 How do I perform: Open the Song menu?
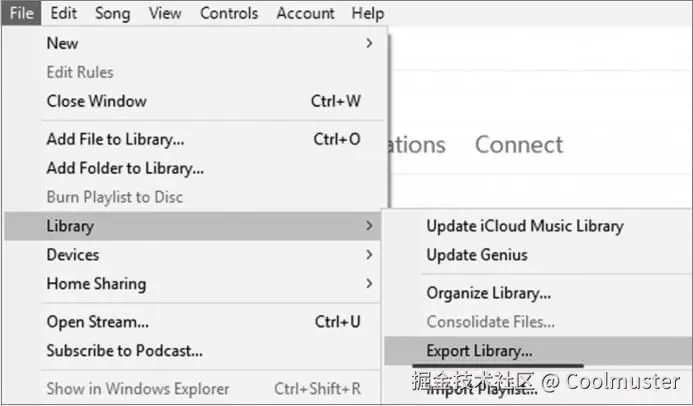(113, 13)
